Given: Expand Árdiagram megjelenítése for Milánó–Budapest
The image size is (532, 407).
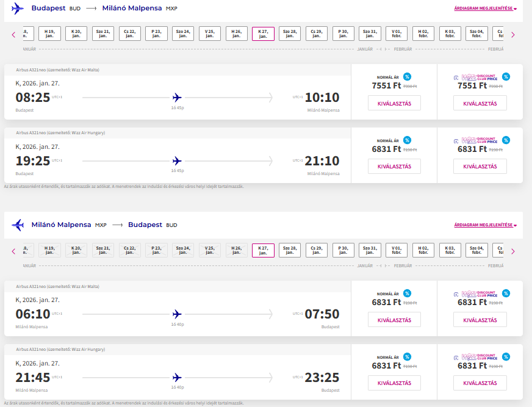Looking at the screenshot, I should click(x=485, y=225).
